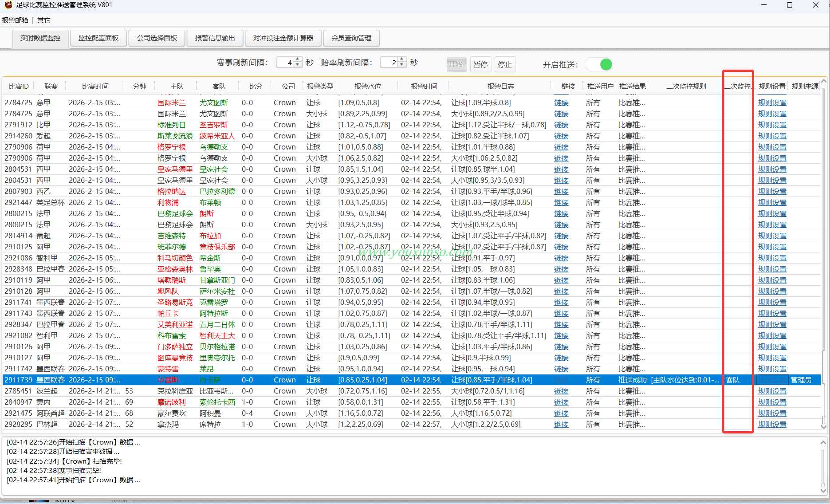Open 链接 for 标准列日 vs 圣吉罗斯 row
The width and height of the screenshot is (830, 504).
(x=561, y=125)
